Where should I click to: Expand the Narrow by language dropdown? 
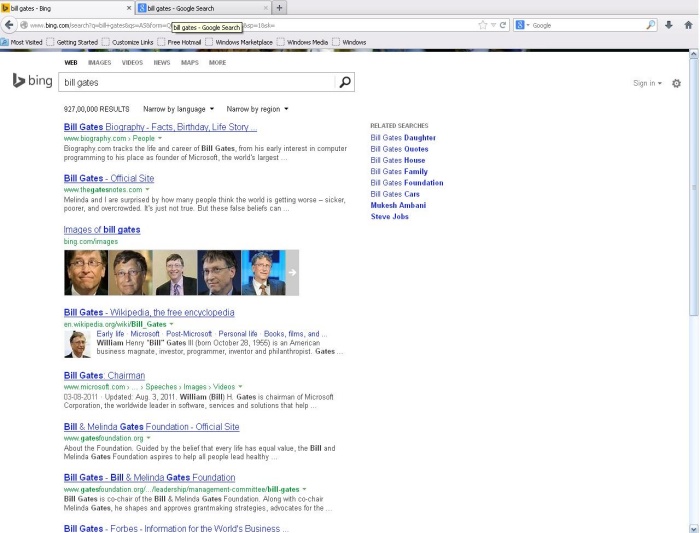(x=179, y=109)
